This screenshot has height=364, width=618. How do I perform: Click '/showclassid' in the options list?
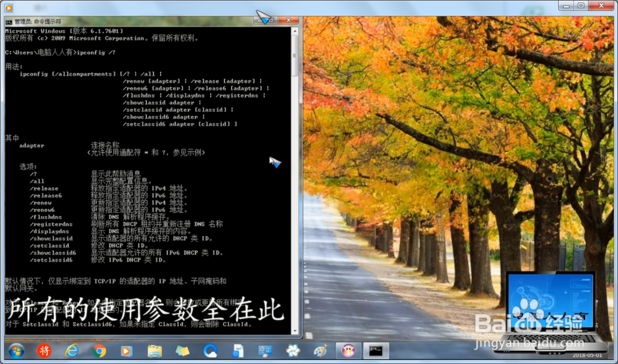tap(51, 239)
